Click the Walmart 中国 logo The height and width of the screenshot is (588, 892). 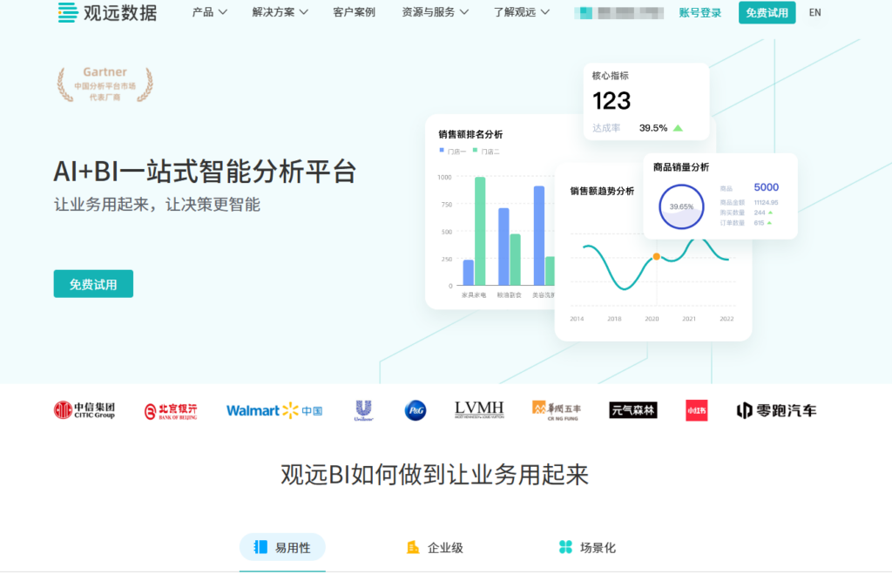[x=274, y=409]
